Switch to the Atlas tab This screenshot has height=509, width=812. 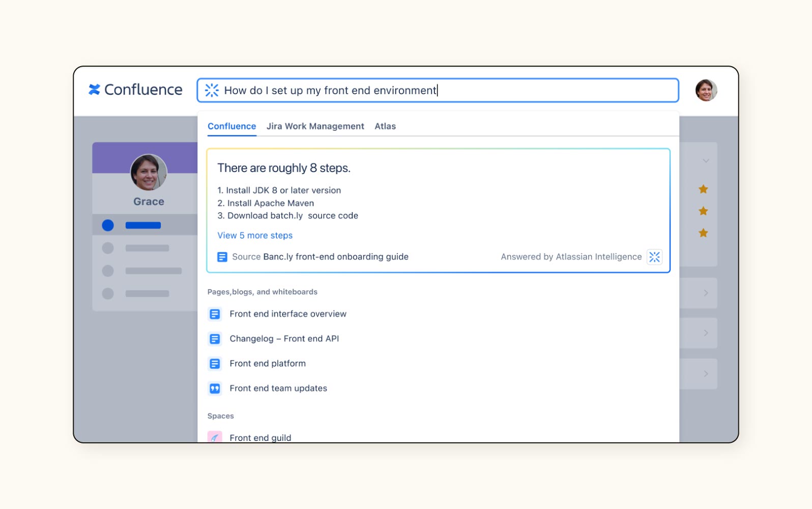[385, 126]
